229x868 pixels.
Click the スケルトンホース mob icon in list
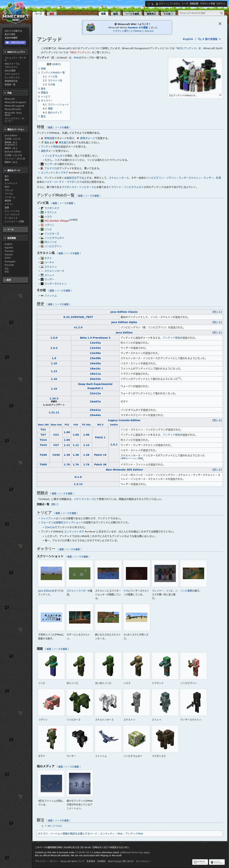(x=42, y=271)
